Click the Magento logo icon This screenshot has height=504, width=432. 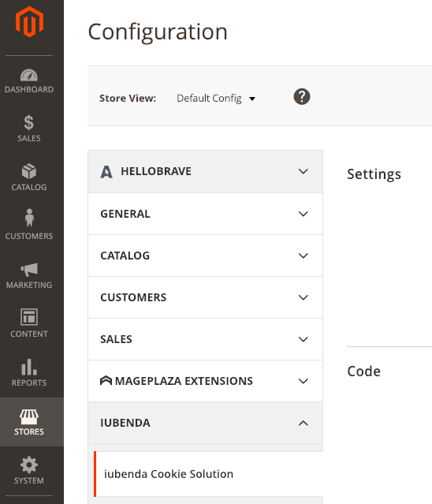coord(29,21)
